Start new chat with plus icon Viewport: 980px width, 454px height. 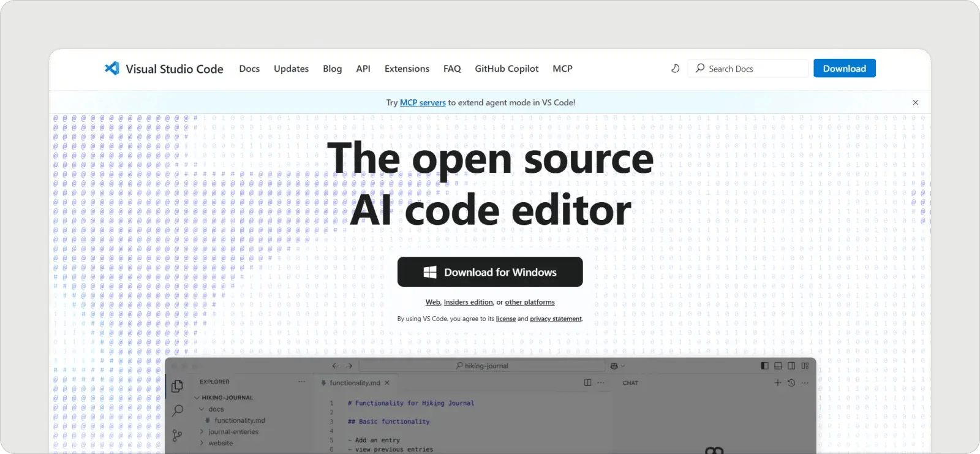[x=777, y=383]
